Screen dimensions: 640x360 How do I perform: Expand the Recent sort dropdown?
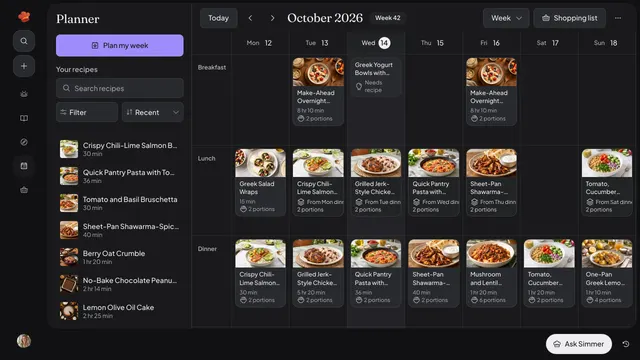pos(153,112)
